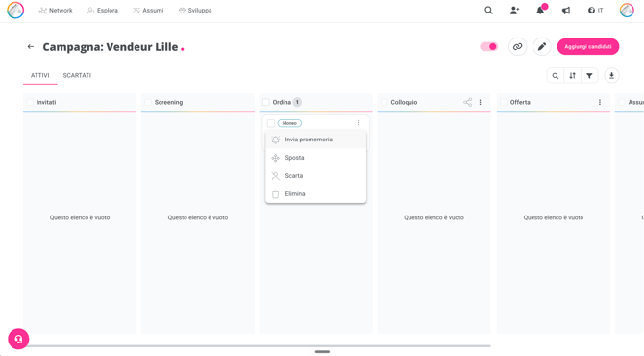Viewport: 644px width, 356px height.
Task: Click the horizontal board scrollbar
Action: [259, 346]
